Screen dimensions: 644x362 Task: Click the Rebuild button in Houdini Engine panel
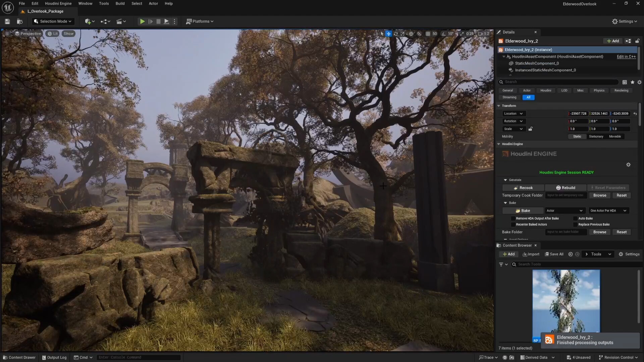(566, 187)
